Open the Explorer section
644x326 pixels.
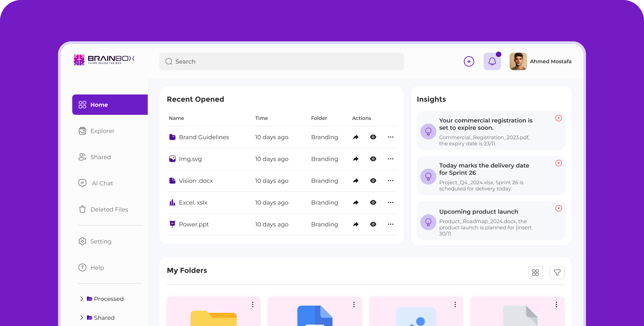(96, 131)
